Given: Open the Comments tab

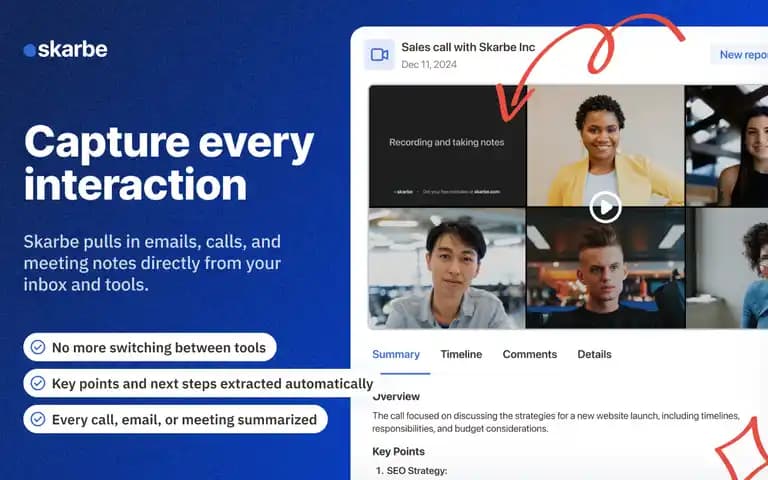Looking at the screenshot, I should [529, 354].
